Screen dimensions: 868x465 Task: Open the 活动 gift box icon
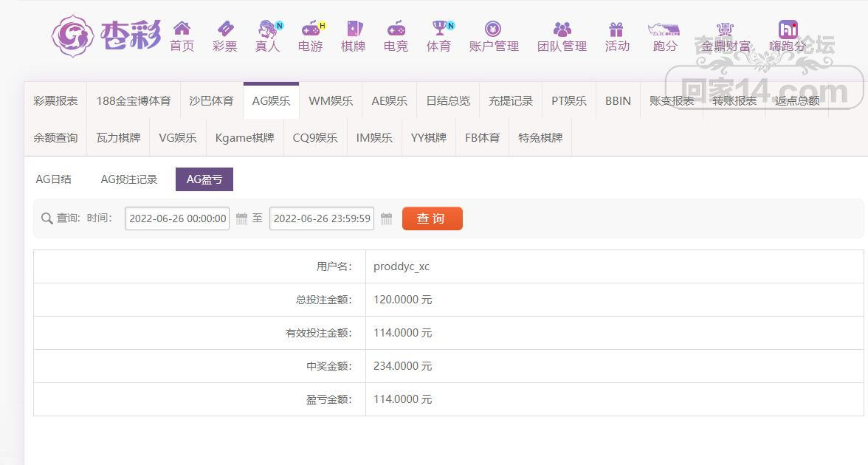616,30
